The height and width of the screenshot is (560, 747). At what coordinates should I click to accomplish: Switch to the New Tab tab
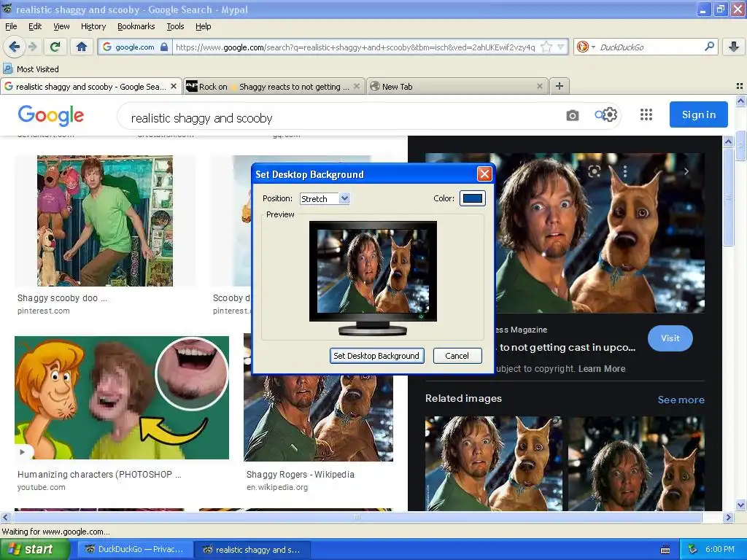[x=457, y=86]
